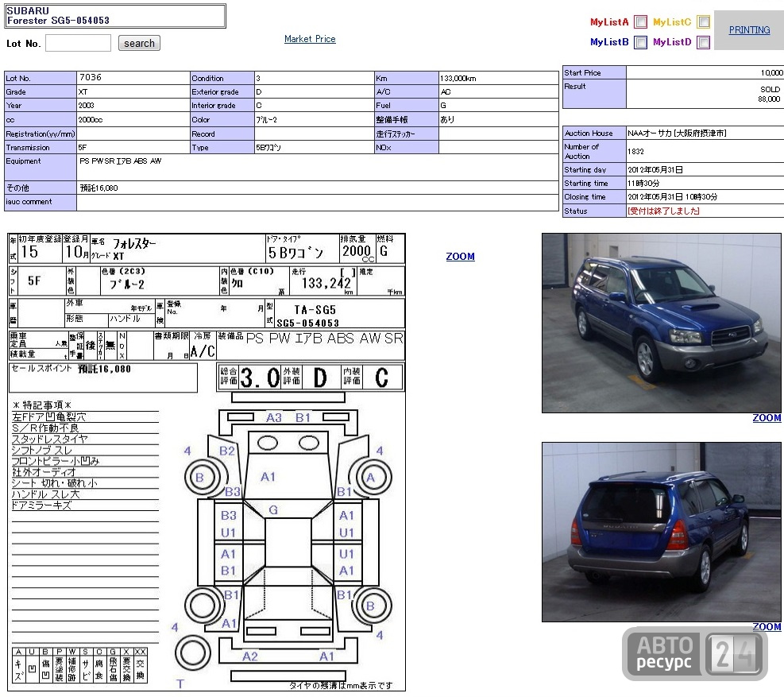Screen dimensions: 784x697
Task: Tick the MyListB checkbox
Action: (x=640, y=42)
